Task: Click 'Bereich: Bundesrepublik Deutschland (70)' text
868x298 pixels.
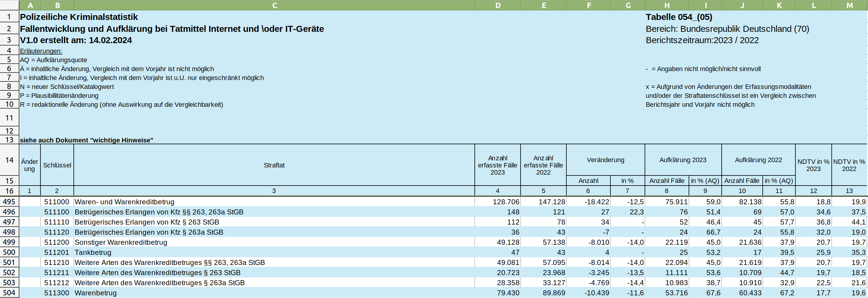Action: (727, 29)
